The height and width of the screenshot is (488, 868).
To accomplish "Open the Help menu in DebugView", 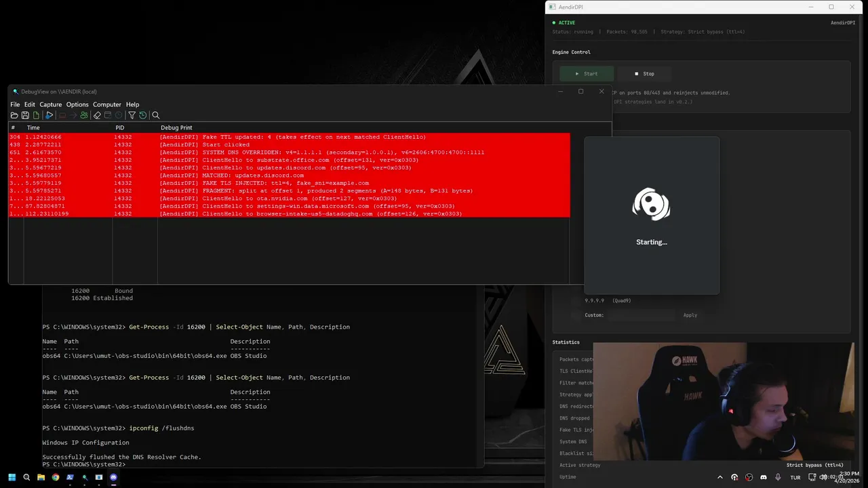I will pos(133,104).
